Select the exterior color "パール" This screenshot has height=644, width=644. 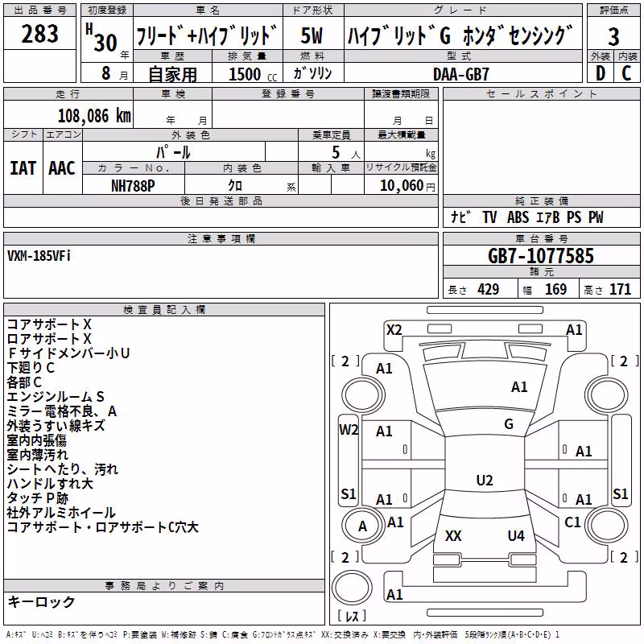(173, 152)
